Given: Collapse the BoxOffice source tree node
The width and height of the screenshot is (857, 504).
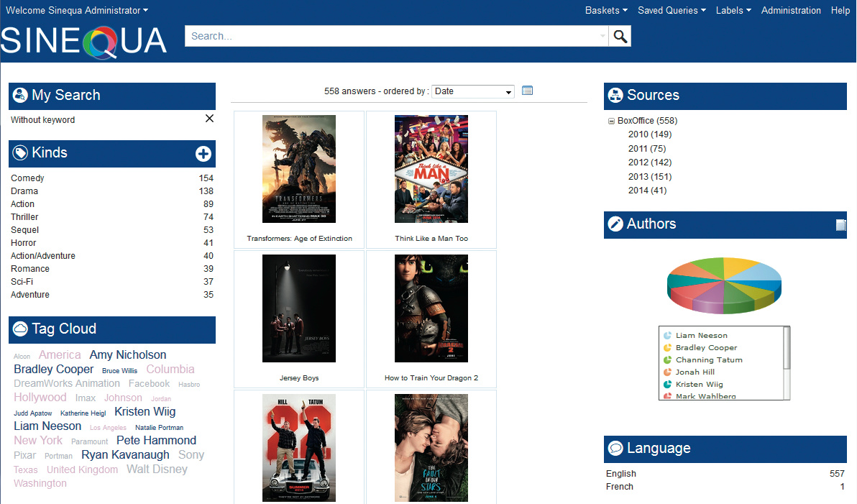Looking at the screenshot, I should [x=611, y=122].
